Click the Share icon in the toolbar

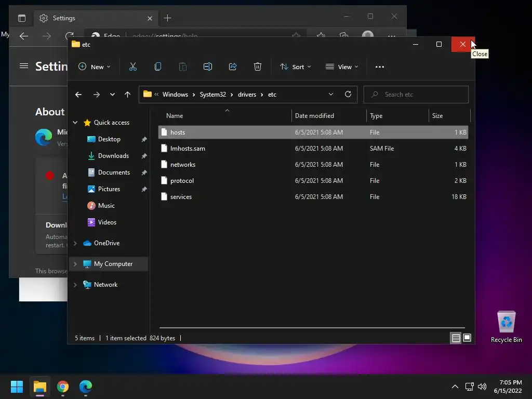pyautogui.click(x=233, y=67)
